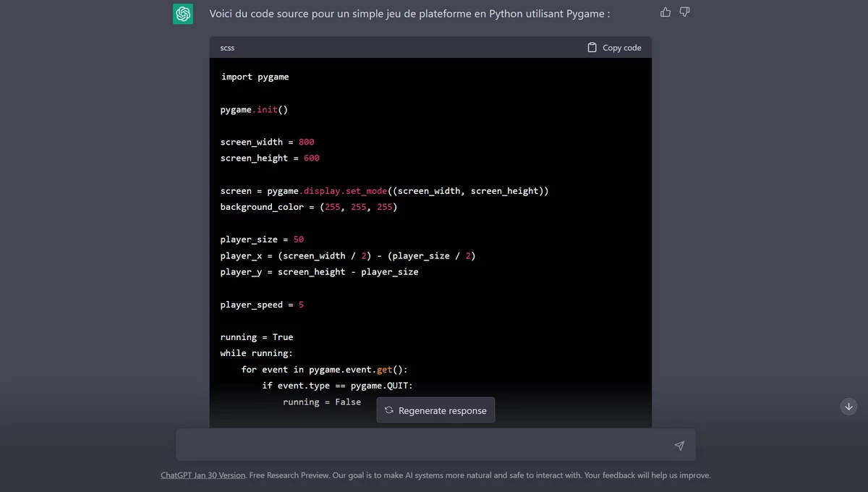Click the 'Free Research Preview' footer text

pos(289,475)
